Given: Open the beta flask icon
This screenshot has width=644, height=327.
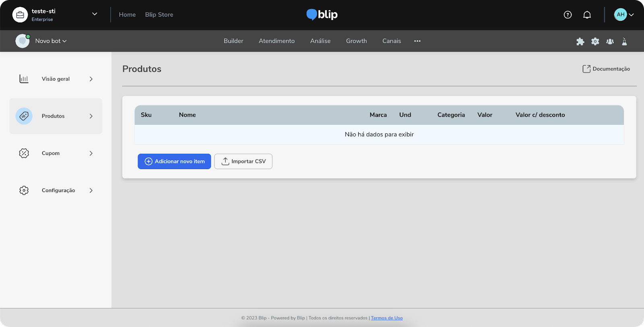Looking at the screenshot, I should (624, 41).
